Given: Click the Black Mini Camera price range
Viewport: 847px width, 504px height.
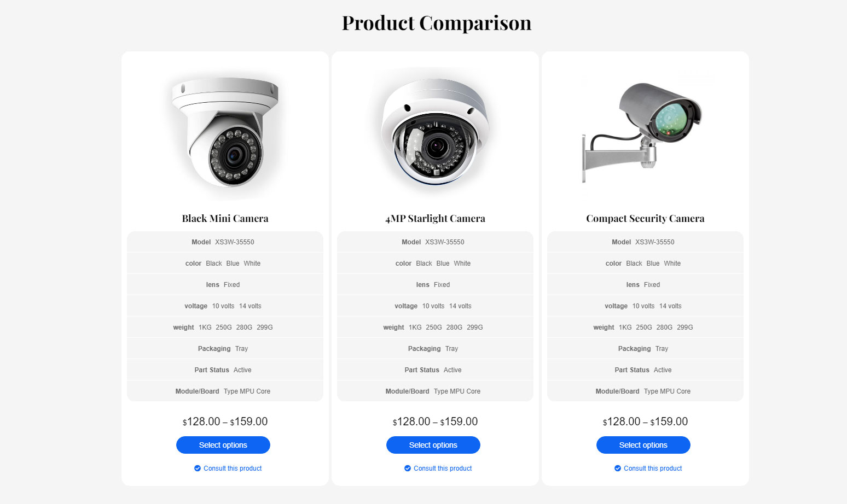Looking at the screenshot, I should tap(225, 421).
